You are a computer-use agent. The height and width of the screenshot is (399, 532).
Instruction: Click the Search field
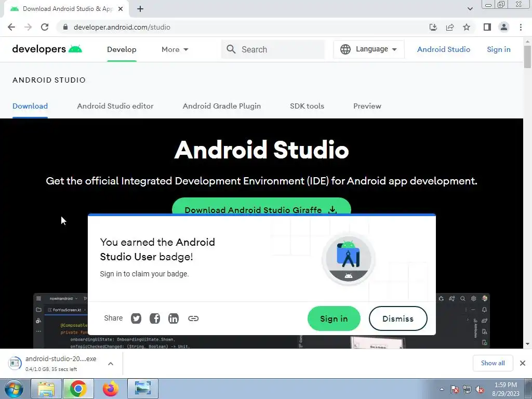[273, 49]
